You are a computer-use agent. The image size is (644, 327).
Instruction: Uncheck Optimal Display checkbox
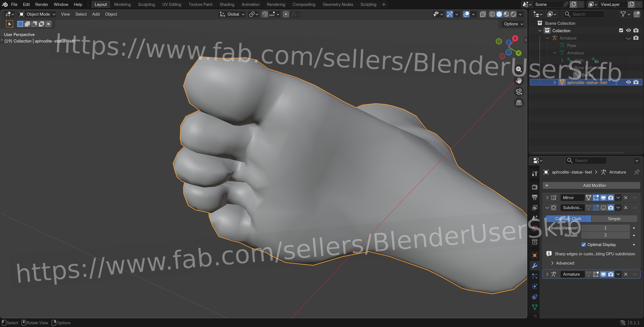click(x=584, y=245)
